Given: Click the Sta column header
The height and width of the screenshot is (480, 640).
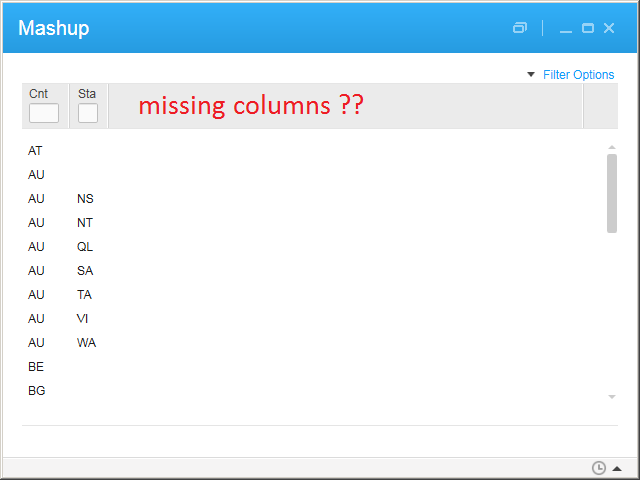Looking at the screenshot, I should pyautogui.click(x=87, y=94).
